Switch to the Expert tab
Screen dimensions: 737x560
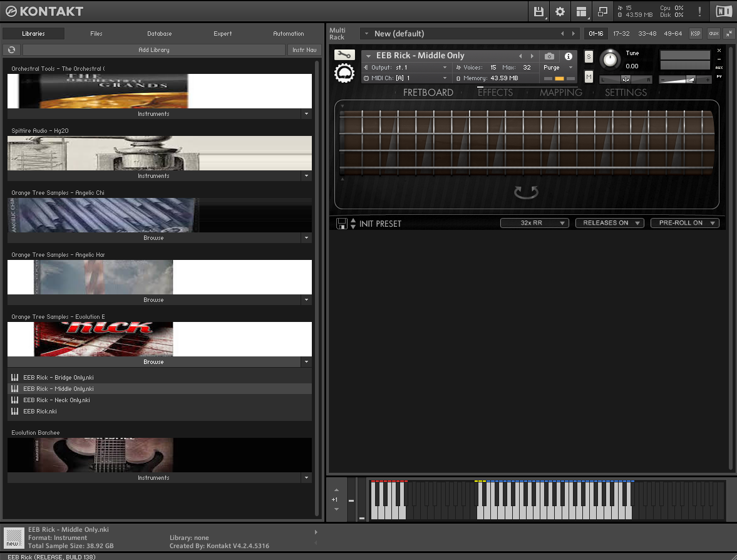[223, 34]
